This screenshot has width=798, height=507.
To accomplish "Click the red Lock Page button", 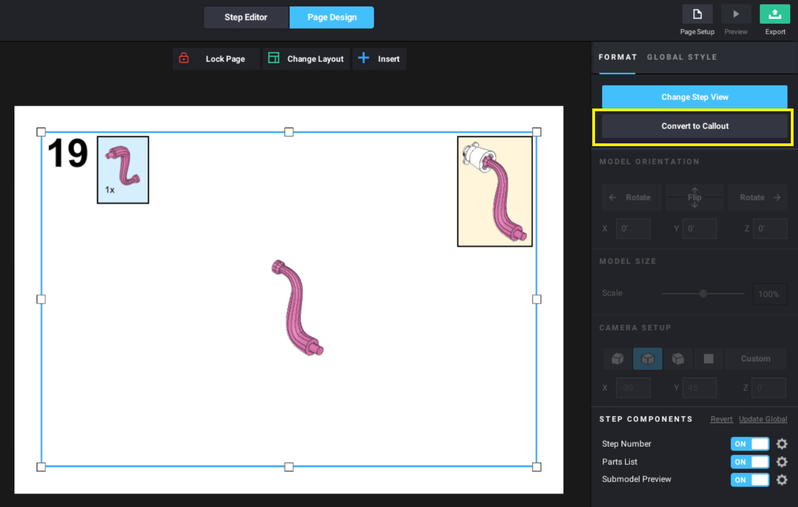I will tap(214, 59).
